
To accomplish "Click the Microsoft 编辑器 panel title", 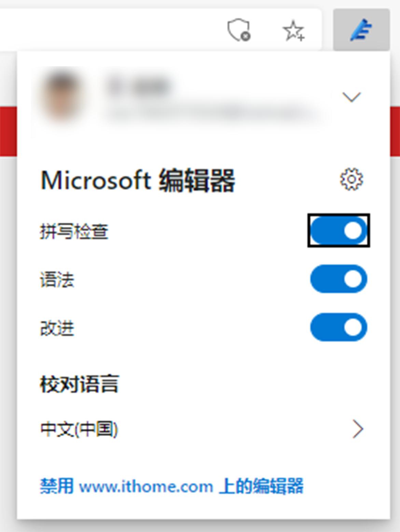I will click(138, 180).
